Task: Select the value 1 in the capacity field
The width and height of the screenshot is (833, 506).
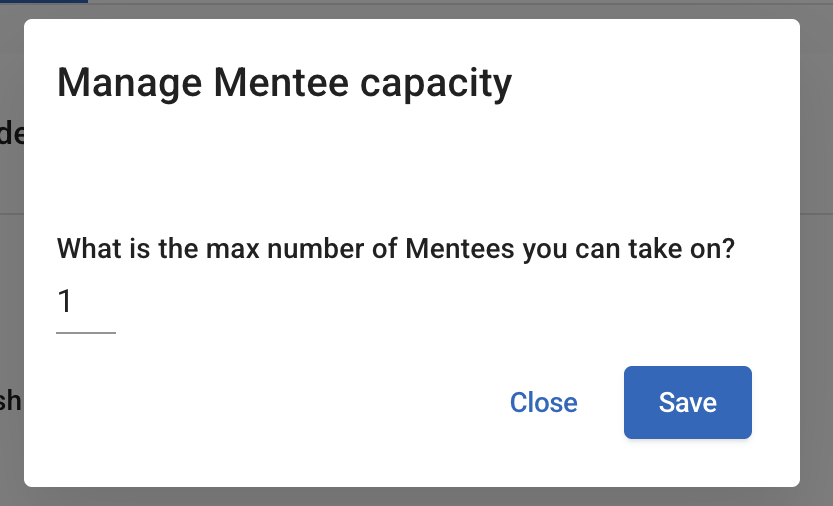Action: pos(66,302)
